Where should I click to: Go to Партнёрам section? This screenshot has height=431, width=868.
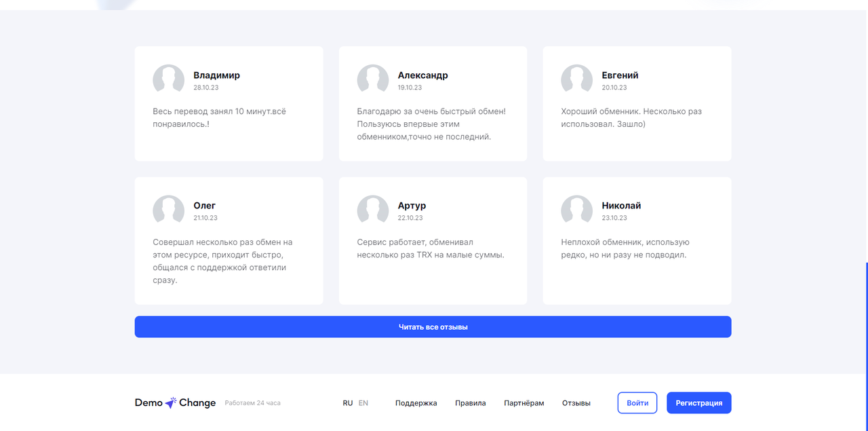click(524, 403)
